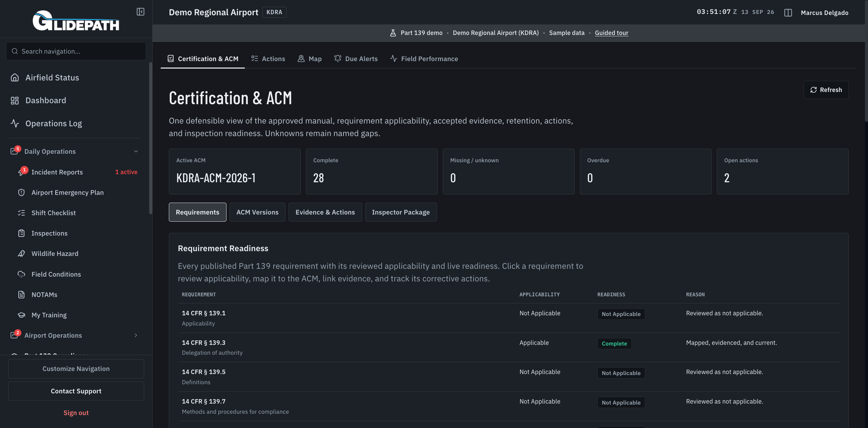This screenshot has height=428, width=868.
Task: Click the Overdue summary card
Action: [646, 171]
